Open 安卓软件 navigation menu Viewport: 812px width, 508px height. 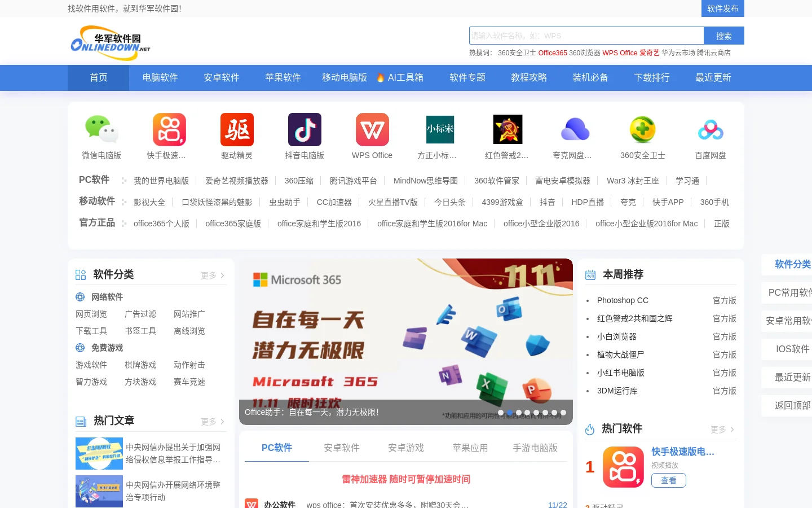[x=222, y=78]
